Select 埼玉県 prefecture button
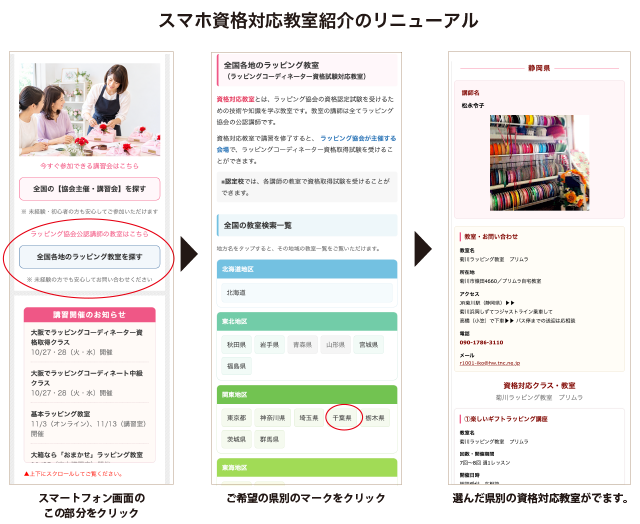This screenshot has height=524, width=640. (309, 418)
